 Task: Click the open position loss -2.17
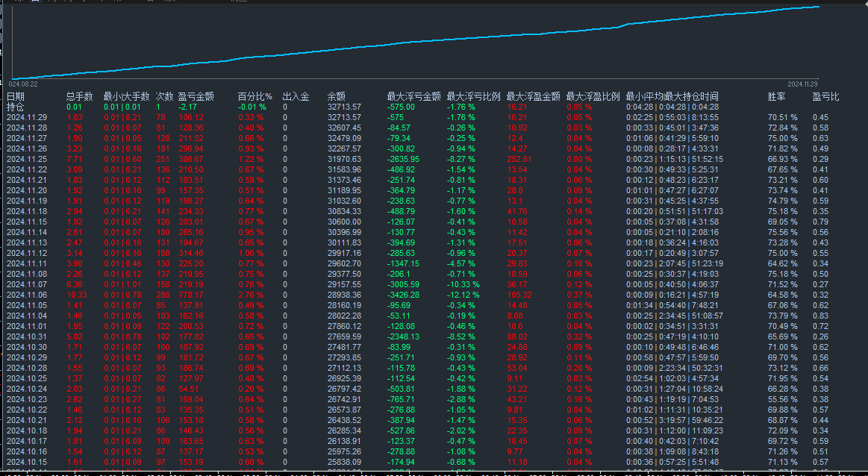(x=187, y=107)
